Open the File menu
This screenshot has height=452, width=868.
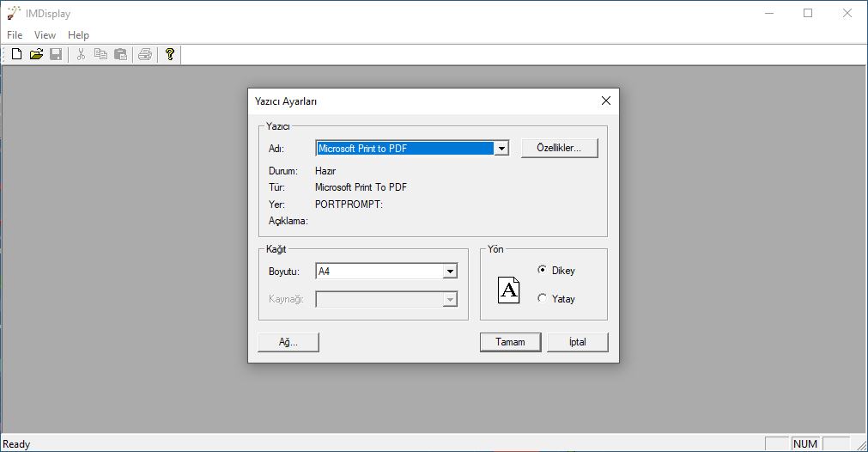point(15,35)
